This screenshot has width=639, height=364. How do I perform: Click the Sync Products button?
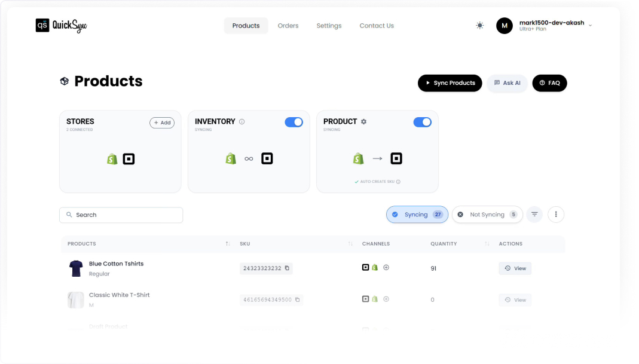(x=450, y=83)
